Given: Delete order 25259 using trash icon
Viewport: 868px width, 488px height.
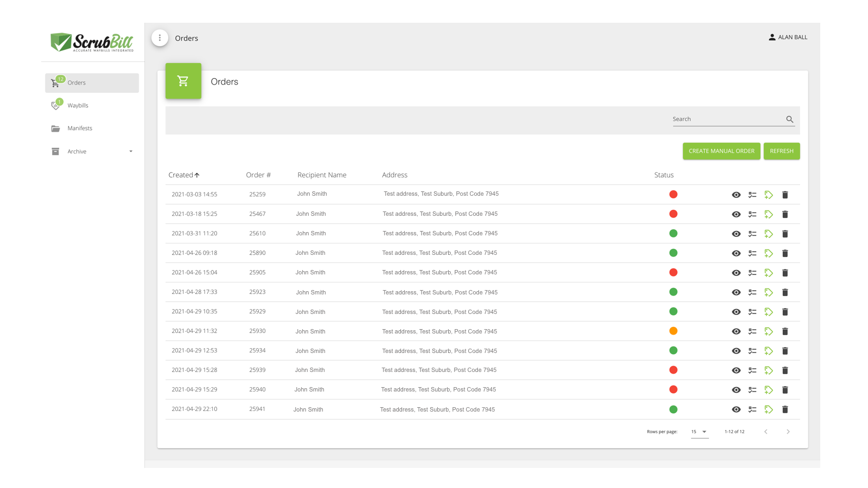Looking at the screenshot, I should coord(785,195).
